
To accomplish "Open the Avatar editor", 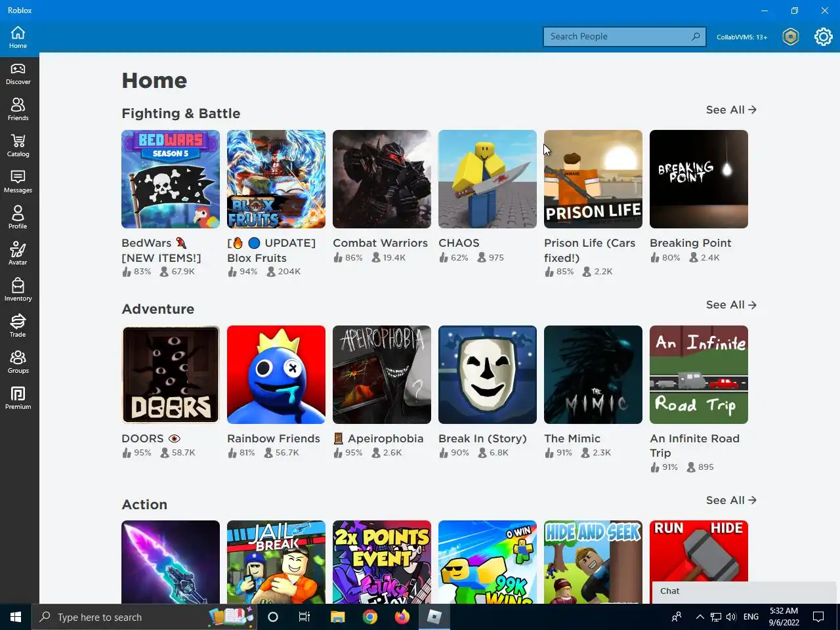I will pyautogui.click(x=18, y=254).
